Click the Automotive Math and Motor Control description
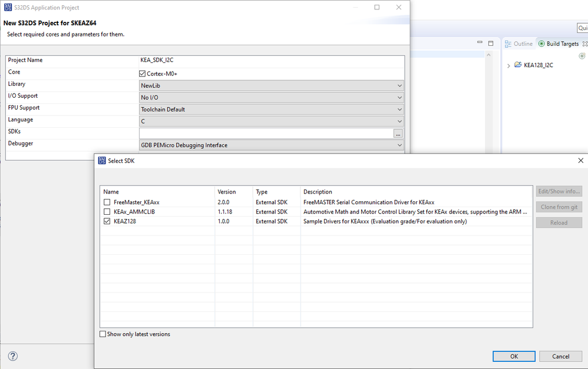The image size is (588, 369). pyautogui.click(x=415, y=212)
